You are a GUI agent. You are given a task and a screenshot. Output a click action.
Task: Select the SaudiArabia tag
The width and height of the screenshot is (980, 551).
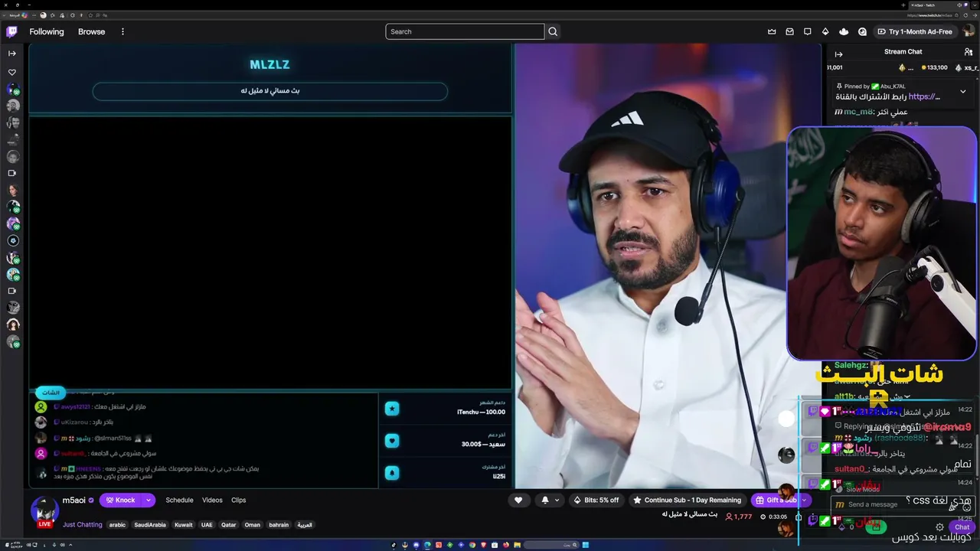click(150, 525)
